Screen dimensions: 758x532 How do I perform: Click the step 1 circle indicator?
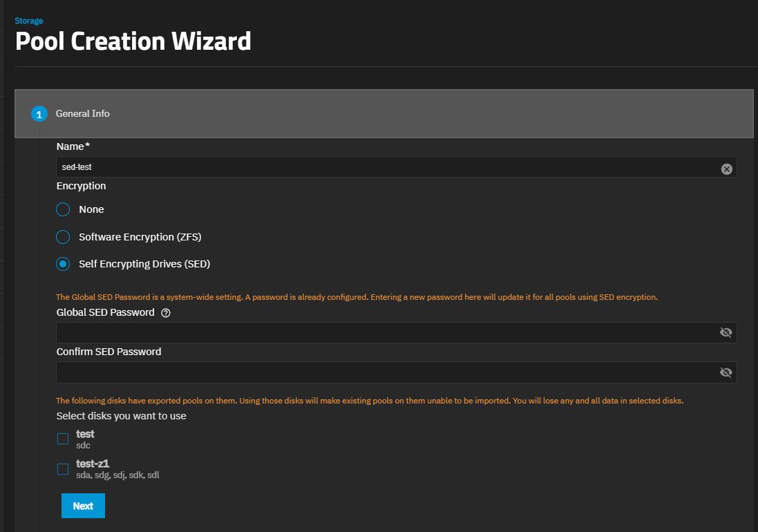pyautogui.click(x=39, y=113)
